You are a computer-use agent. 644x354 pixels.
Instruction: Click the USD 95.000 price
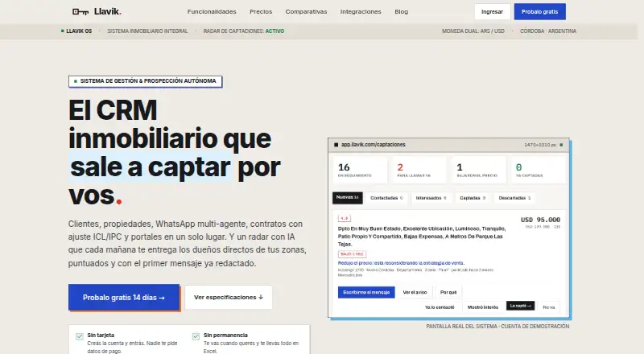click(x=540, y=220)
